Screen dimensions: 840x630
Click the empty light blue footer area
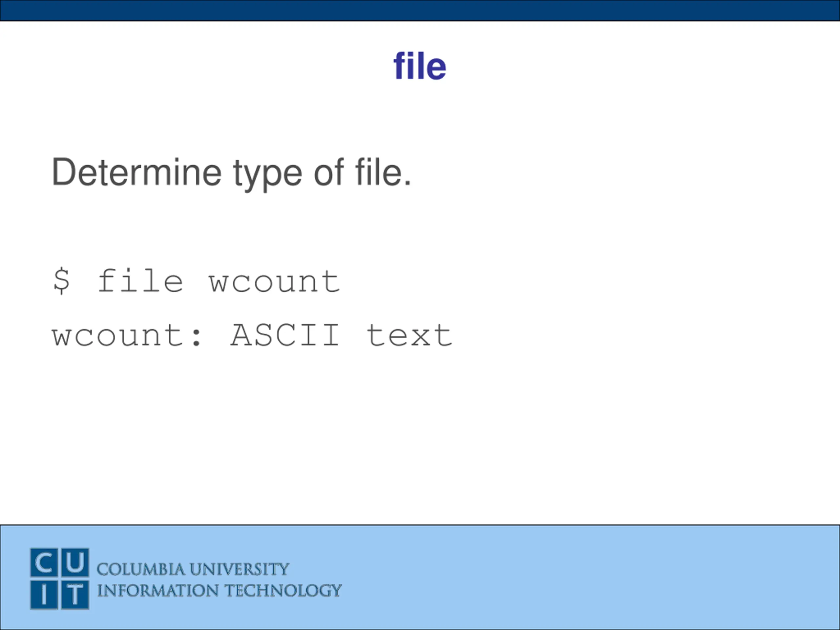click(x=589, y=577)
